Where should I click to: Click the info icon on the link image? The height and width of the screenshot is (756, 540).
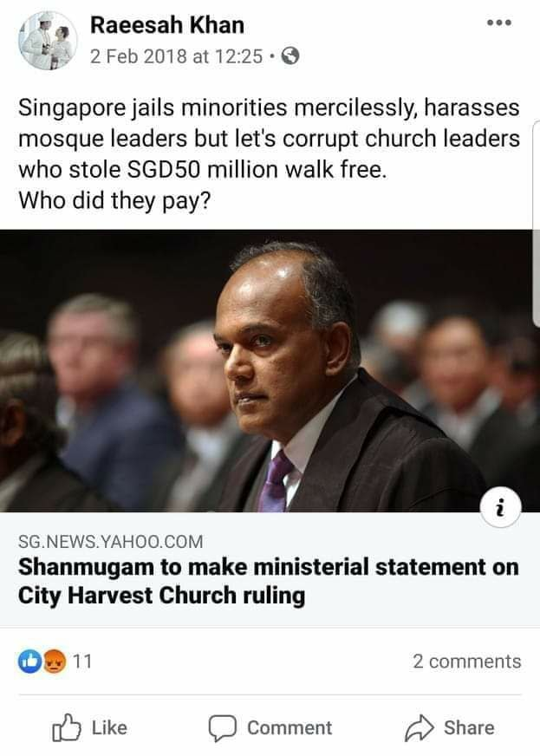tap(501, 508)
